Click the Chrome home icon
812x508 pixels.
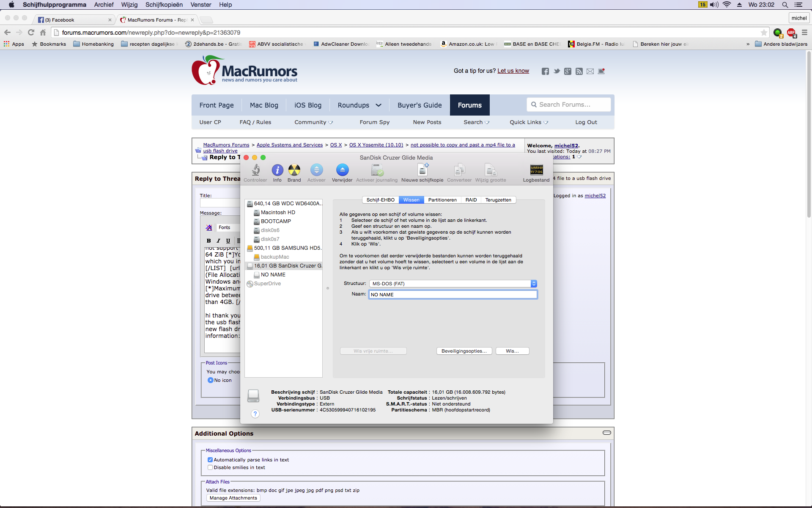tap(43, 33)
